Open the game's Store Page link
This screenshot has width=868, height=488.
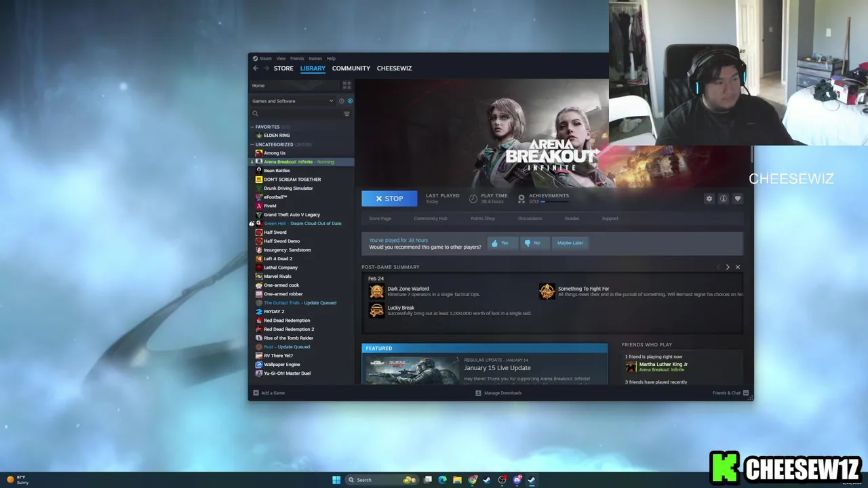coord(380,218)
